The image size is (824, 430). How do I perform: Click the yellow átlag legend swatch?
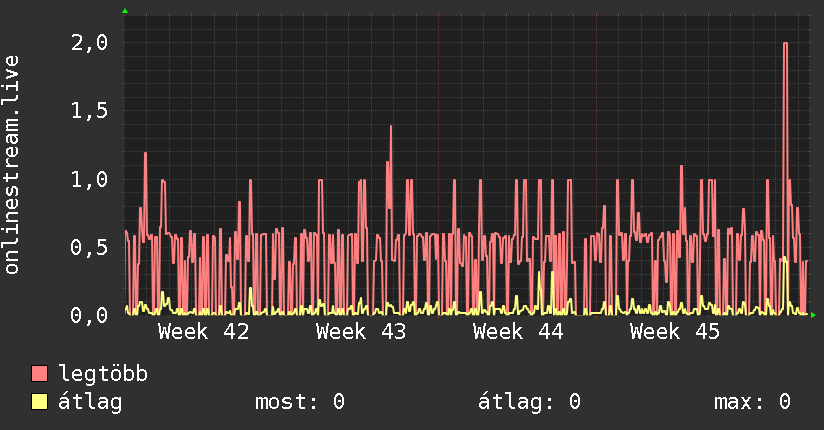click(x=39, y=401)
